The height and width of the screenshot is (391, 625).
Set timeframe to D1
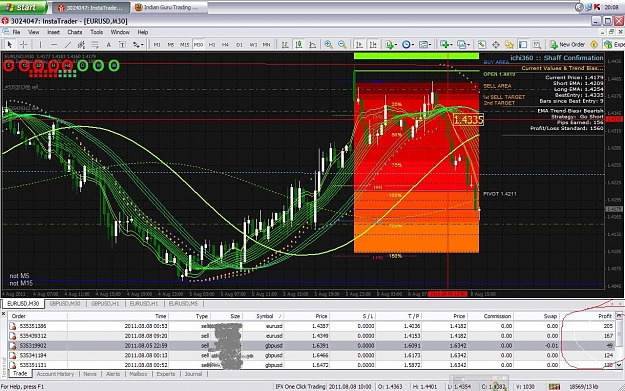pos(239,45)
